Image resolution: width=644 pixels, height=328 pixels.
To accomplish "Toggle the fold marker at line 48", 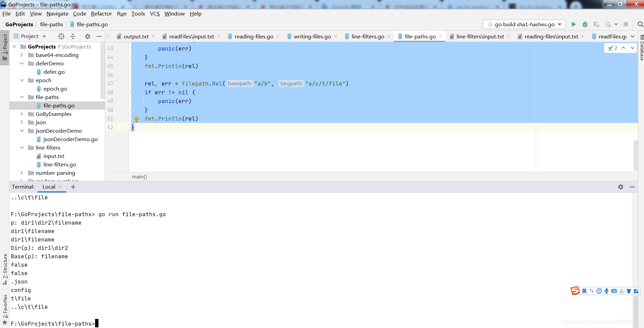I will (x=128, y=93).
